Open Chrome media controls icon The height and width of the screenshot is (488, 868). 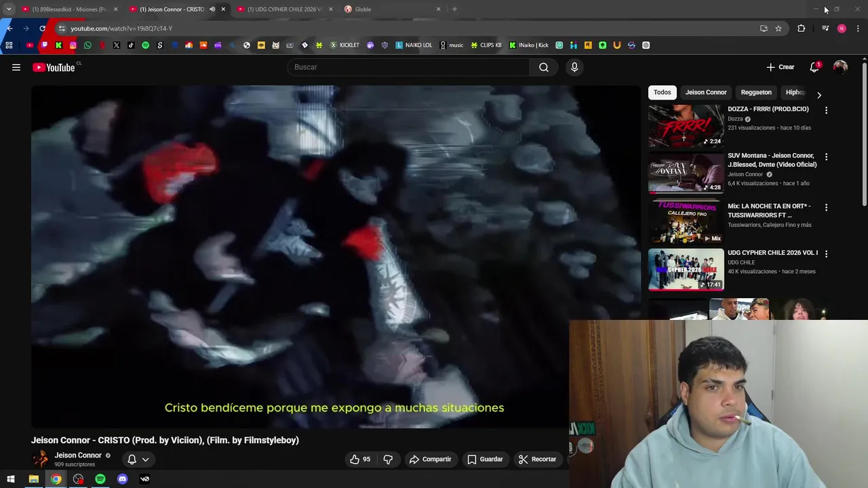pyautogui.click(x=825, y=28)
